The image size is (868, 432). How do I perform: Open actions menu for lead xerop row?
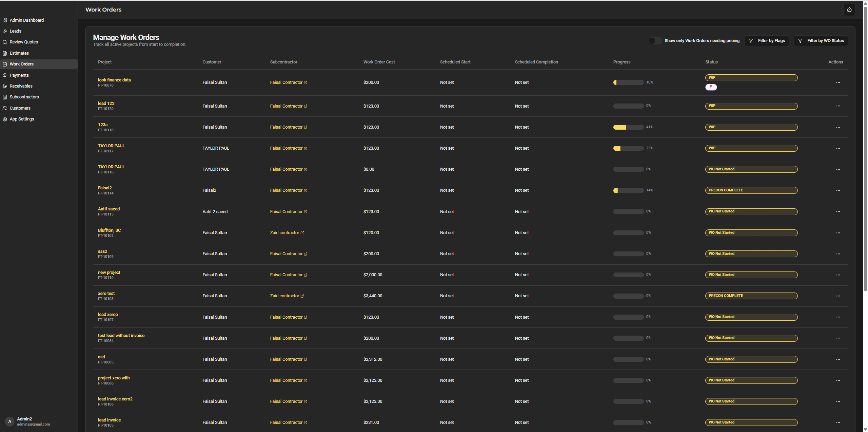click(x=838, y=317)
